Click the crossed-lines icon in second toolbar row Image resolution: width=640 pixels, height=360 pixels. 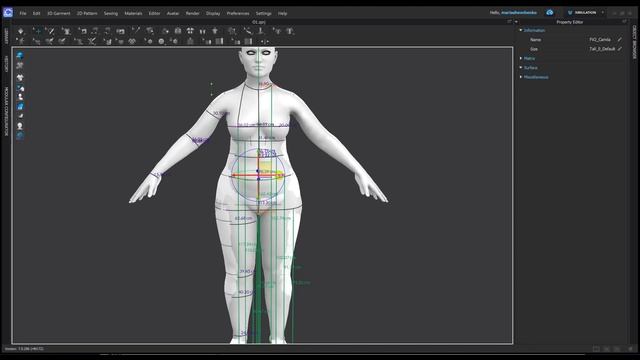(x=92, y=41)
